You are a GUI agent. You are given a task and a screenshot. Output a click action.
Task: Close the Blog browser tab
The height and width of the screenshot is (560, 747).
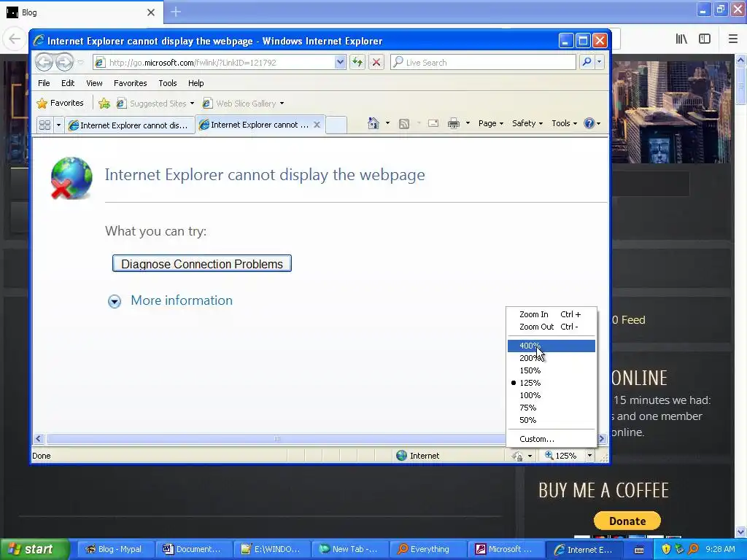point(151,12)
